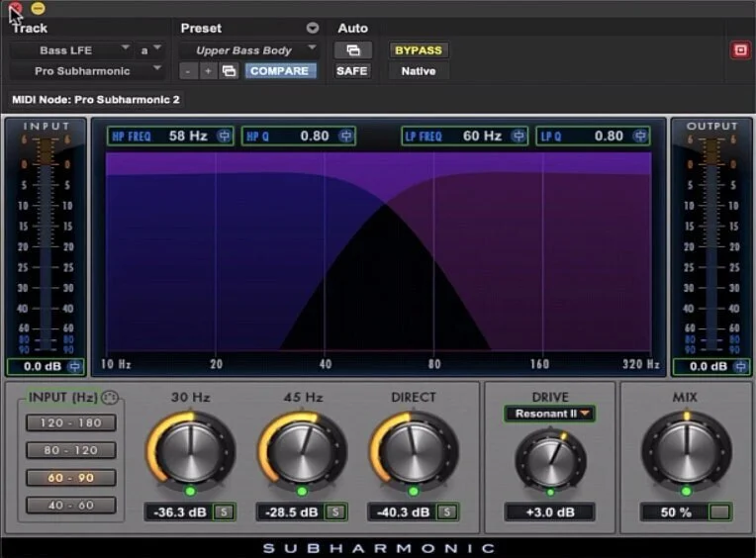
Task: Click the input gain 0.0 dB link icon
Action: tap(74, 367)
